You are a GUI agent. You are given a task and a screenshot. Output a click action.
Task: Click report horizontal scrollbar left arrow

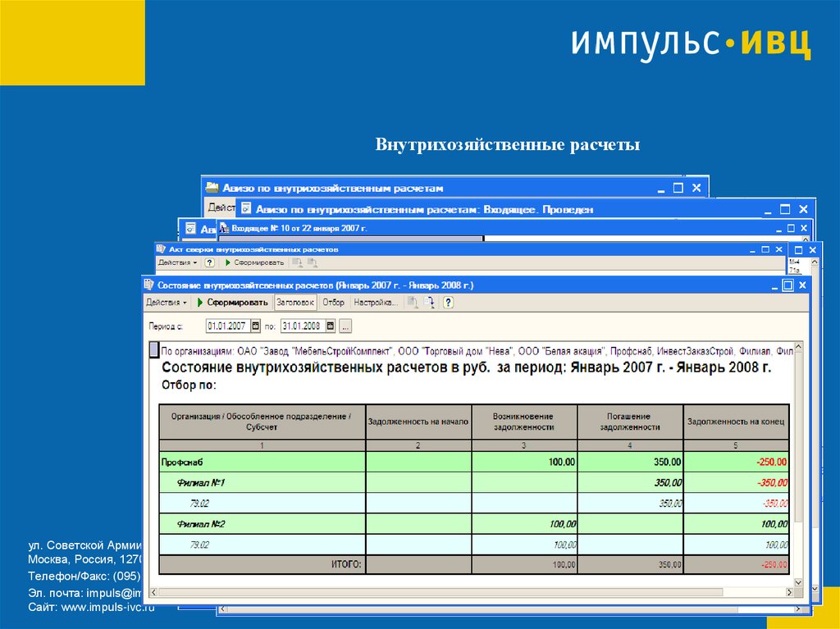[153, 592]
